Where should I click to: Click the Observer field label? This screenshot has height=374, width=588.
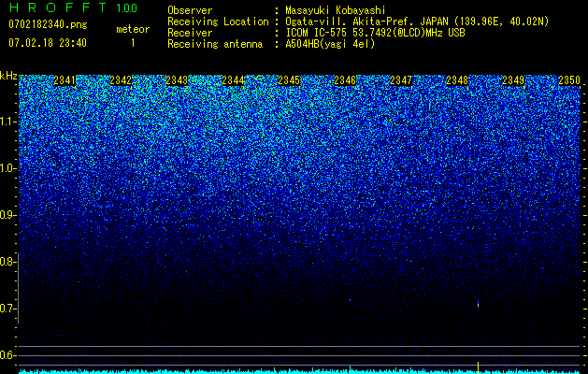[x=190, y=10]
